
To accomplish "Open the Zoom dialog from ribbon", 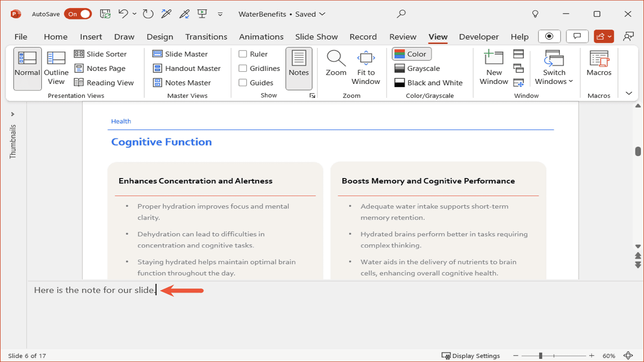I will click(336, 64).
